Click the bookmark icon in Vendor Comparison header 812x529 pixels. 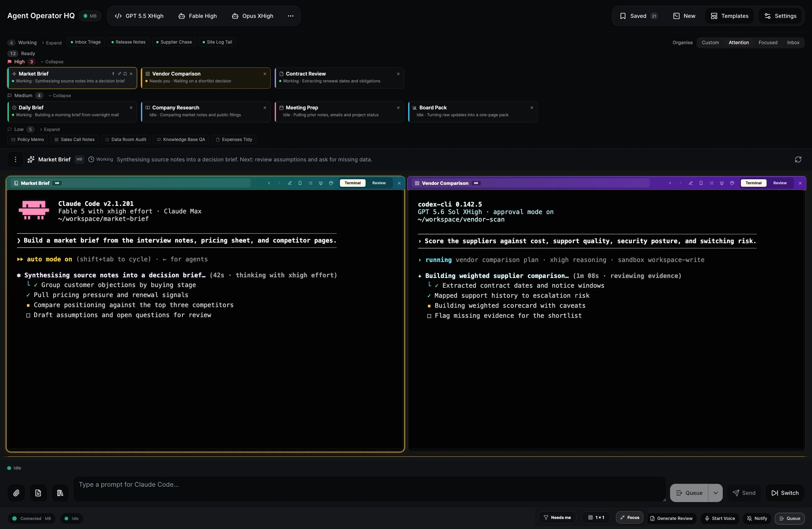[701, 183]
